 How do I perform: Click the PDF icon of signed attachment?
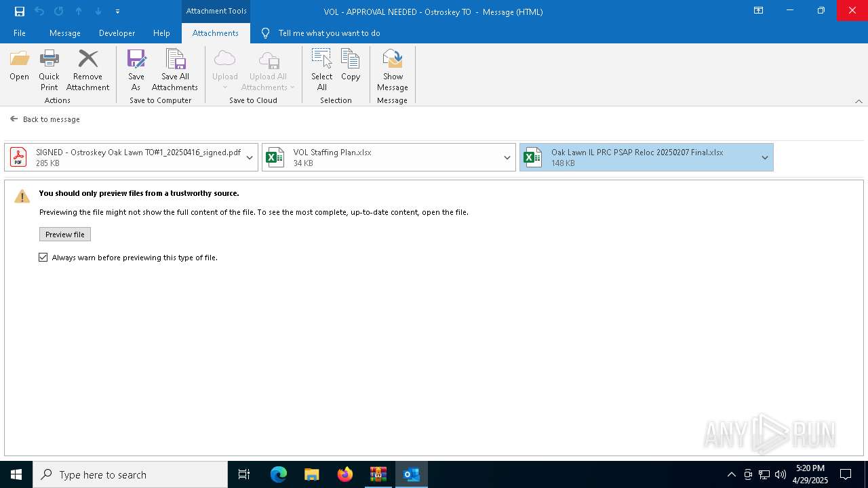18,157
